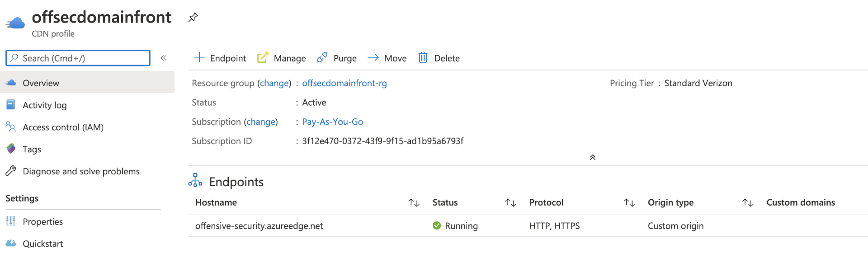The height and width of the screenshot is (253, 868).
Task: Click the Standard Verizon pricing tier value
Action: coord(698,83)
